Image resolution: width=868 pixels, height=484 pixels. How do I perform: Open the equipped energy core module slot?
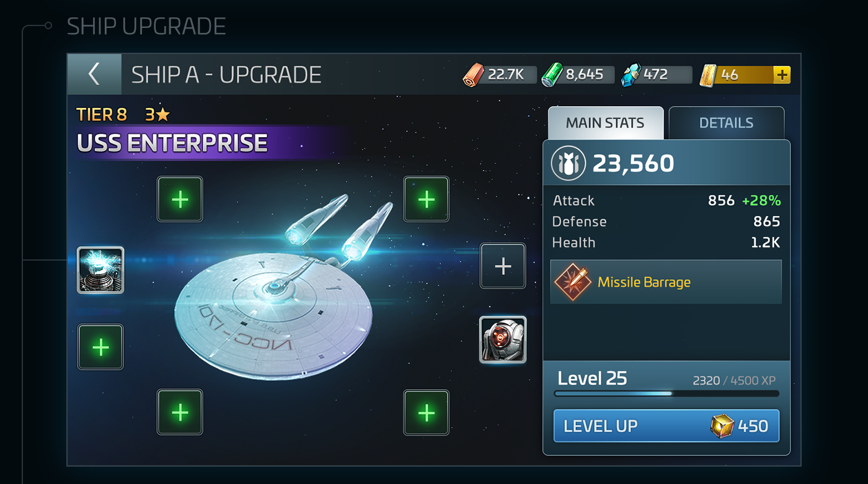100,270
